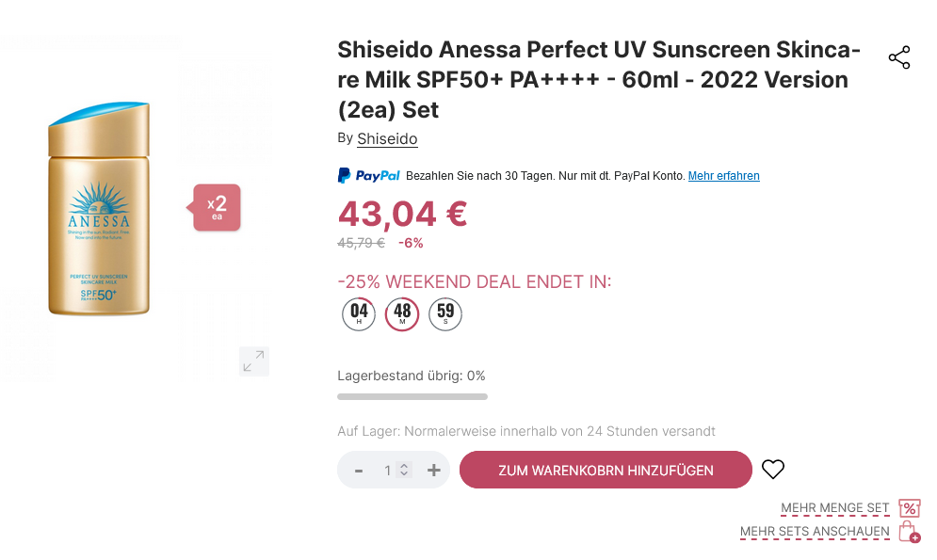The width and height of the screenshot is (937, 560).
Task: Click the percent discount tag icon
Action: pos(909,508)
